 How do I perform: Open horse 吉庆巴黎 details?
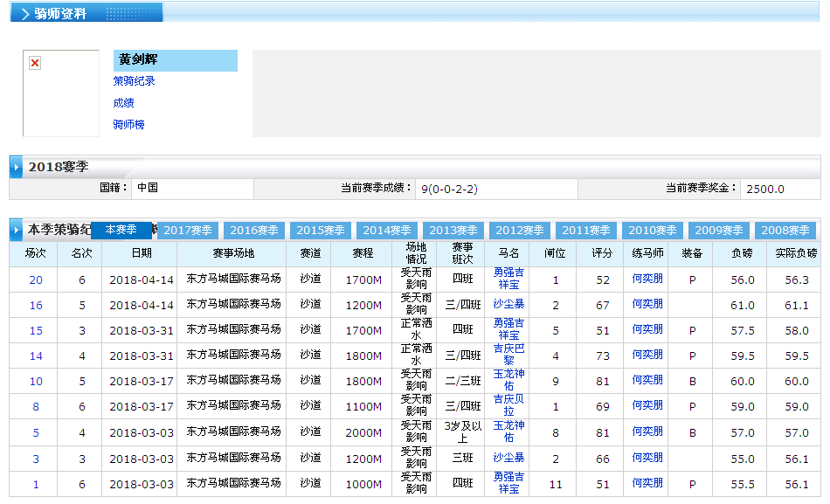click(508, 355)
